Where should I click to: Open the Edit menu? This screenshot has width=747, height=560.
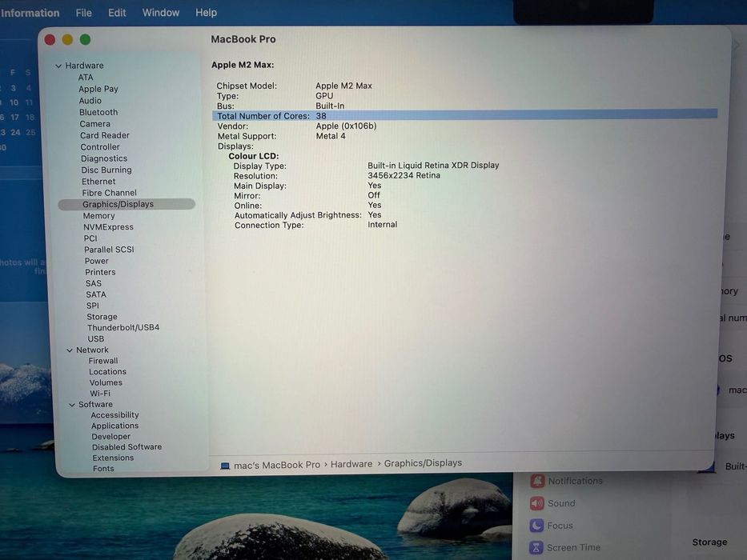pyautogui.click(x=117, y=13)
